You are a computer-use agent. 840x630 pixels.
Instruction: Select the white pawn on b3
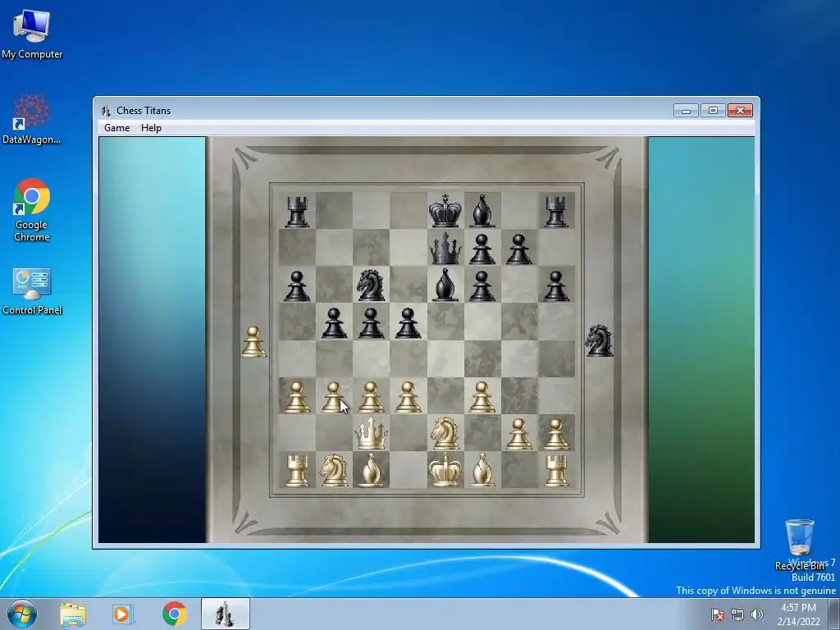(333, 397)
